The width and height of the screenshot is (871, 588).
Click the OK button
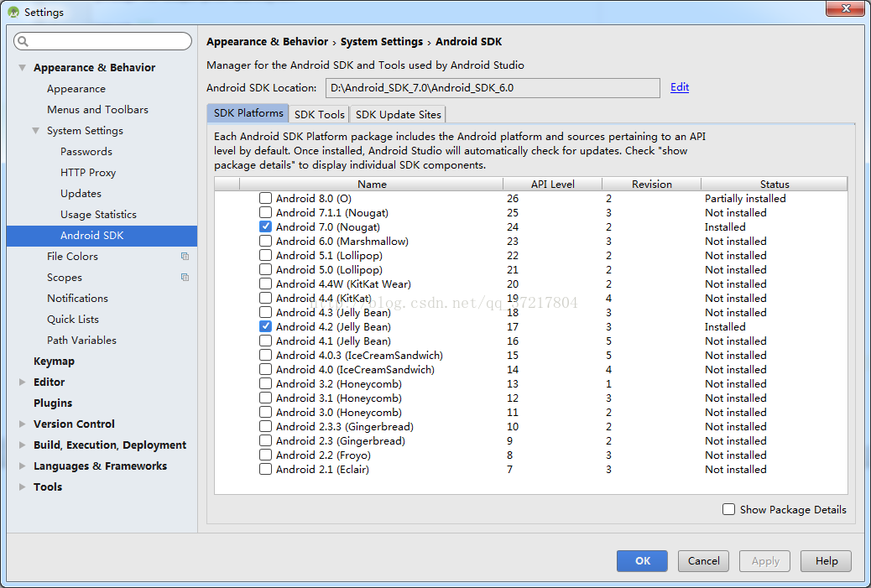coord(642,561)
